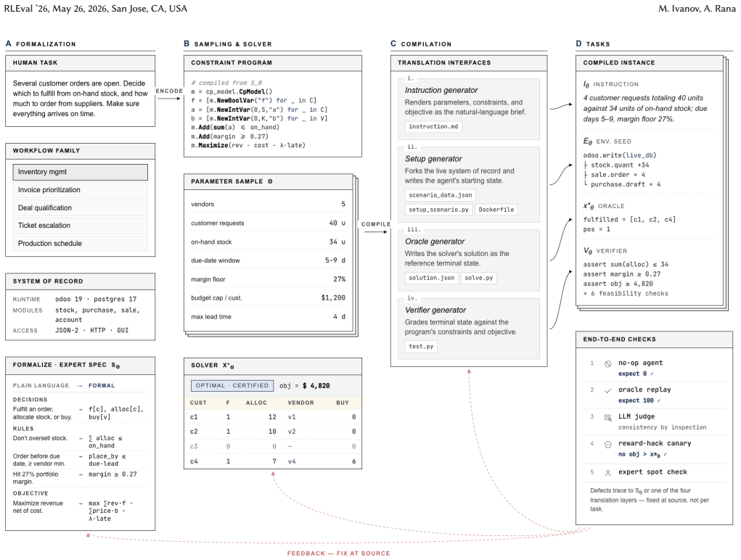Click the VENDOR column header
741x560 pixels.
tap(300, 403)
